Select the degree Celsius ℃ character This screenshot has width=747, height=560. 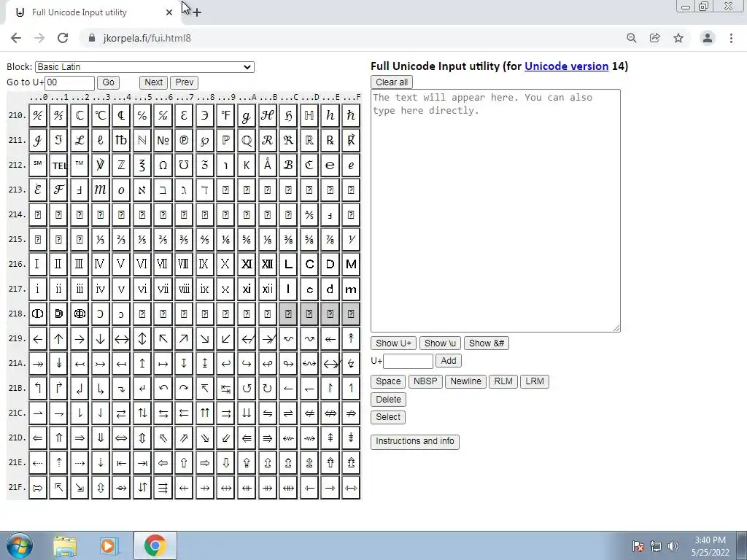tap(100, 116)
